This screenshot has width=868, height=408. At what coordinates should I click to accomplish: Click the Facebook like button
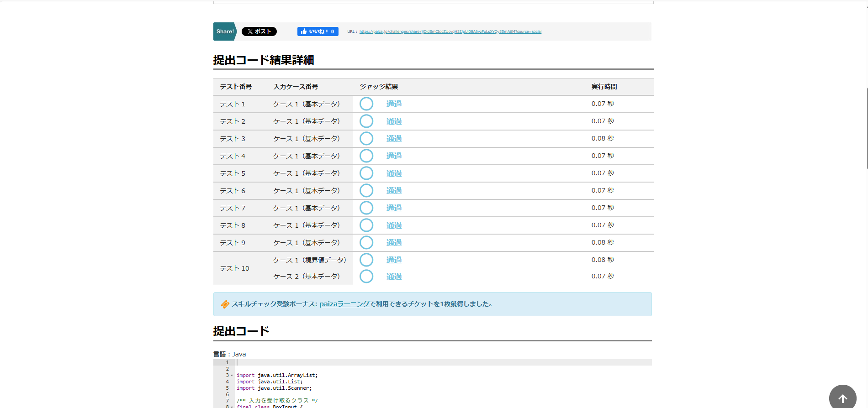pos(318,31)
